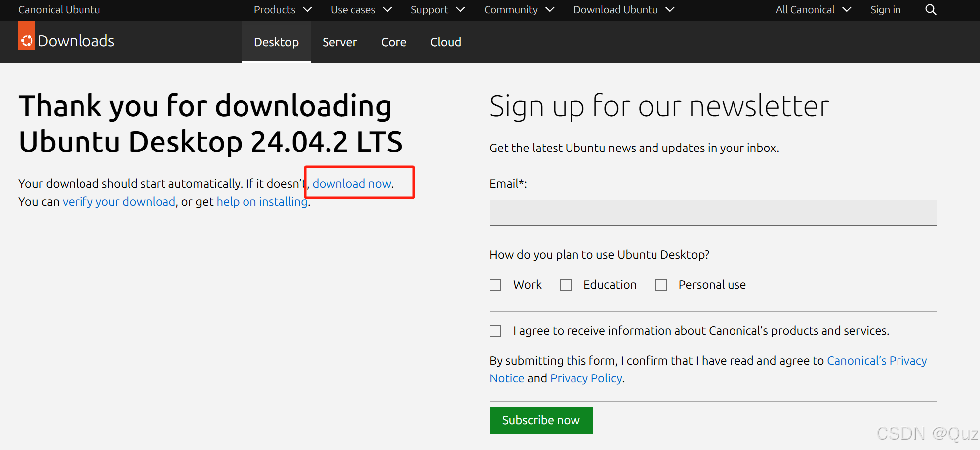Click the Canonical Ubuntu link
Image resolution: width=980 pixels, height=450 pixels.
[x=59, y=10]
